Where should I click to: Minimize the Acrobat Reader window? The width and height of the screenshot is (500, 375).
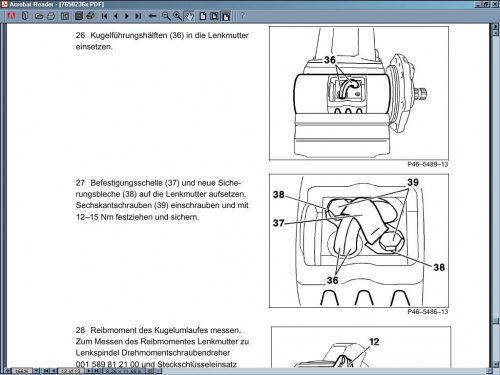coord(478,4)
